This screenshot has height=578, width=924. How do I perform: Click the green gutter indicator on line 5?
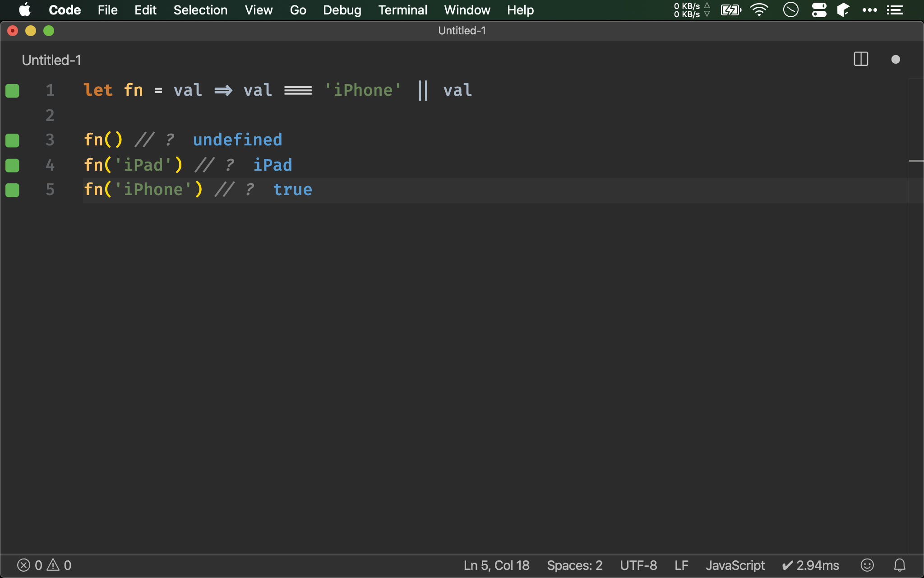tap(12, 190)
